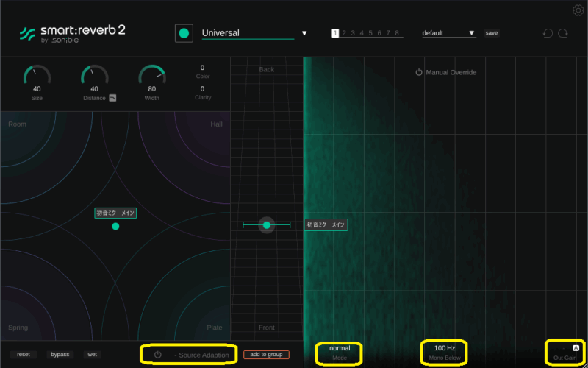Click the Room corner of reverb matrix

(17, 124)
